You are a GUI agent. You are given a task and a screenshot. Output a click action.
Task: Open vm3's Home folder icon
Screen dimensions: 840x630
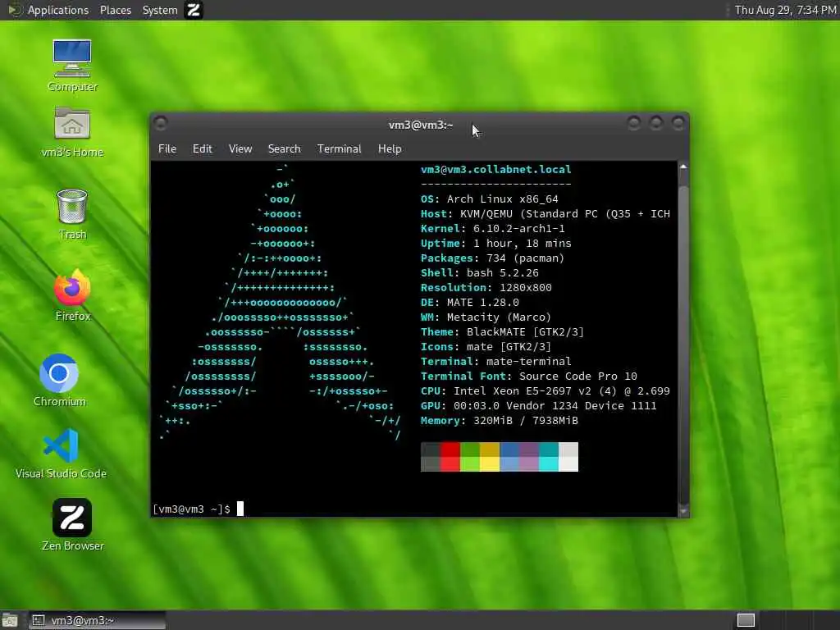coord(72,132)
